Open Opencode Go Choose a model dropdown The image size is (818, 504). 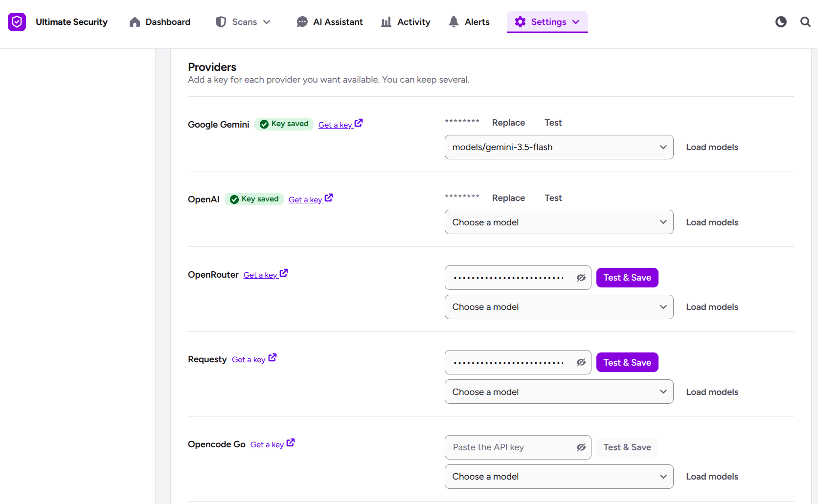tap(559, 477)
